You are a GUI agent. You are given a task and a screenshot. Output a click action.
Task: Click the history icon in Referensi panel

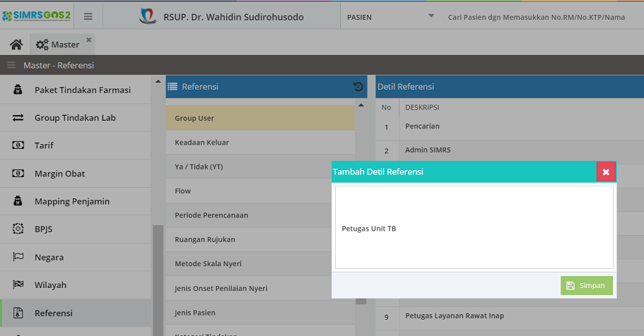358,87
